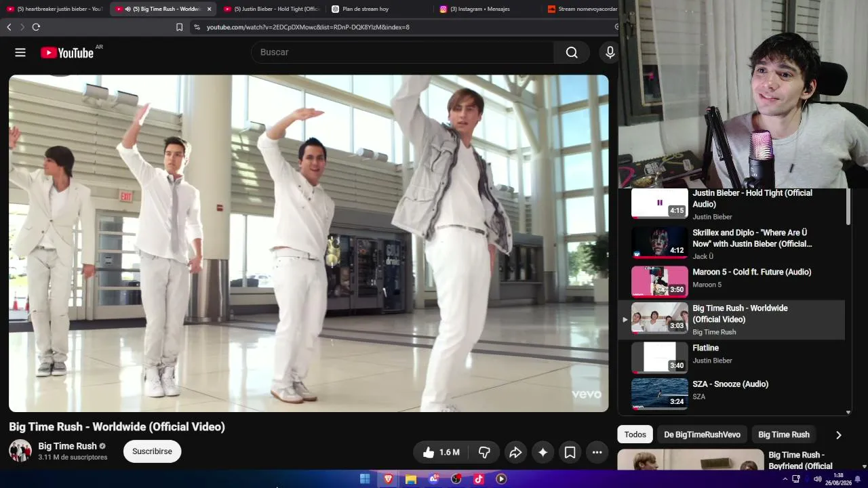Open TikTok from the taskbar

479,479
